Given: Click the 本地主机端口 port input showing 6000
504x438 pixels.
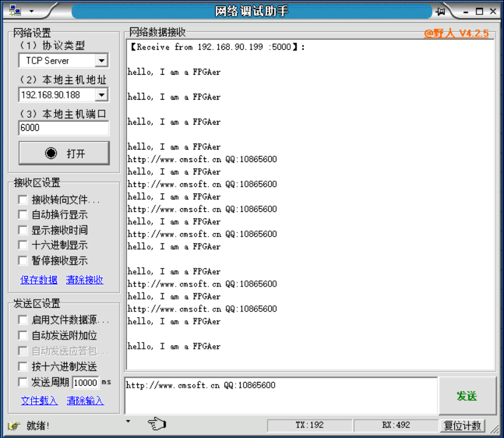Looking at the screenshot, I should click(63, 127).
